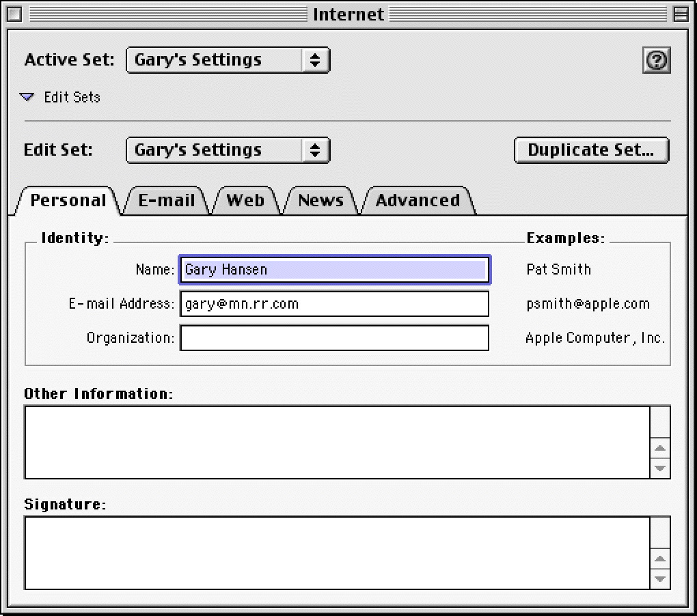Image resolution: width=697 pixels, height=616 pixels.
Task: Switch to the Personal tab
Action: (68, 201)
